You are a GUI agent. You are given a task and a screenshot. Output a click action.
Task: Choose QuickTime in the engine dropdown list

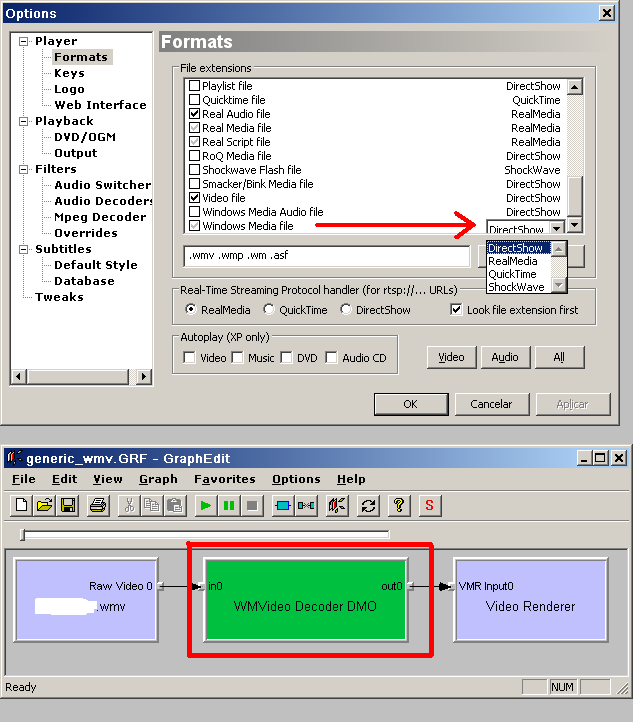point(518,274)
